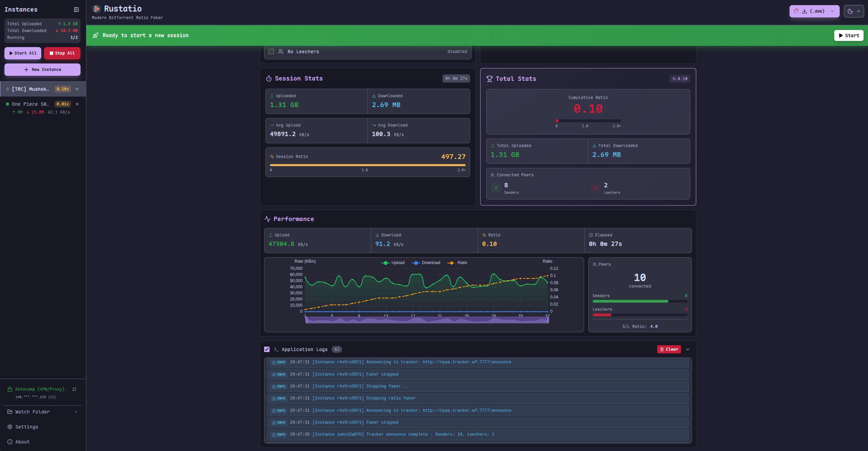Screen dimensions: 868x451
Task: Click the Elapsed clock icon
Action: click(591, 235)
